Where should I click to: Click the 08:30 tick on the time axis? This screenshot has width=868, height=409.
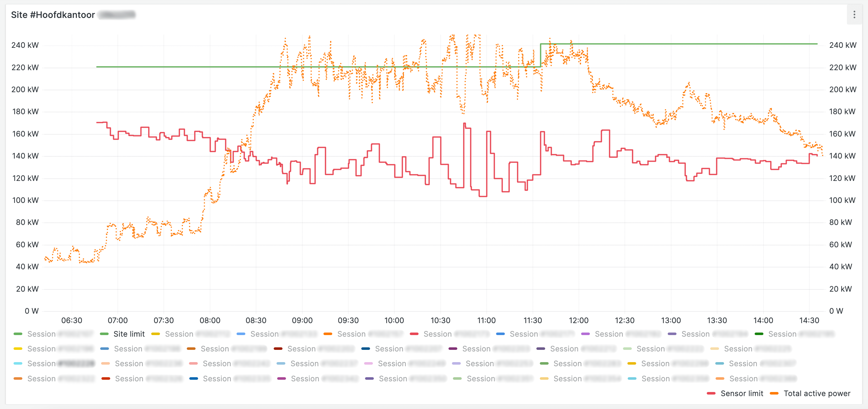point(256,320)
